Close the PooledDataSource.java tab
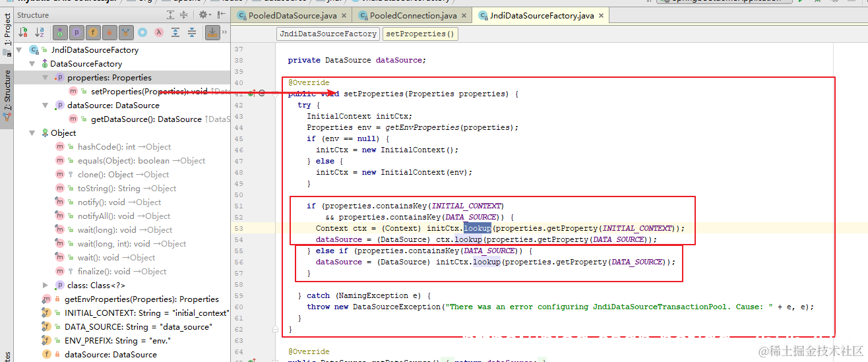The height and width of the screenshot is (362, 868). pyautogui.click(x=342, y=15)
